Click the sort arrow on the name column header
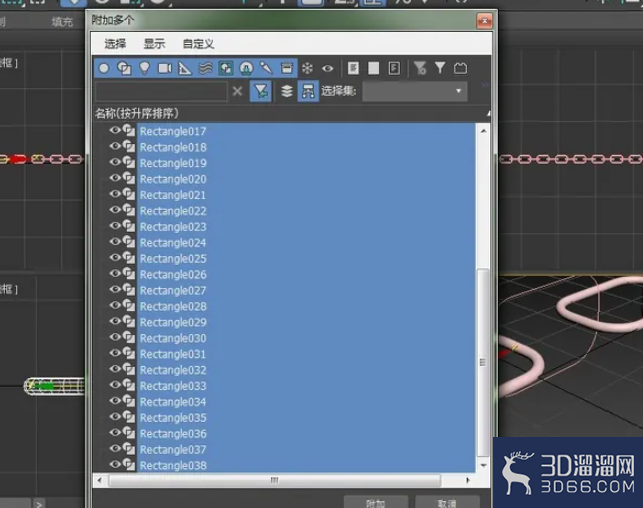This screenshot has width=643, height=508. (x=488, y=114)
